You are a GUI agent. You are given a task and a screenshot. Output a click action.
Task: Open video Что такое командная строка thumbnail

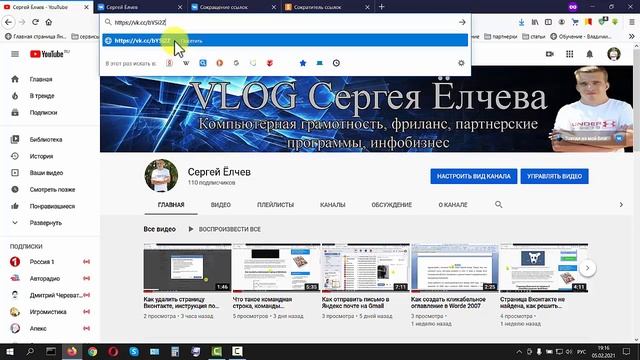coord(276,268)
